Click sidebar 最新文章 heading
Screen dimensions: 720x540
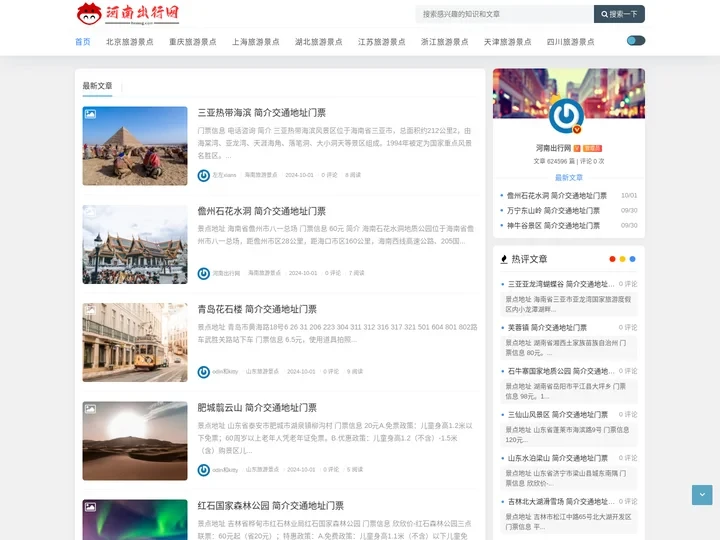tap(569, 178)
